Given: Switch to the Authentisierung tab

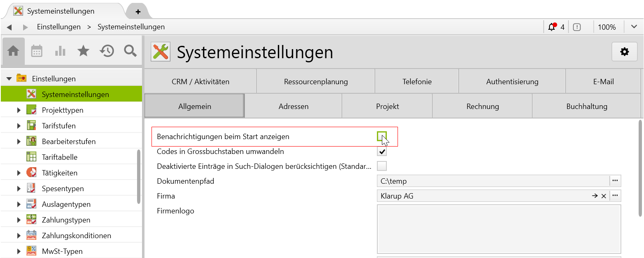Looking at the screenshot, I should [512, 82].
